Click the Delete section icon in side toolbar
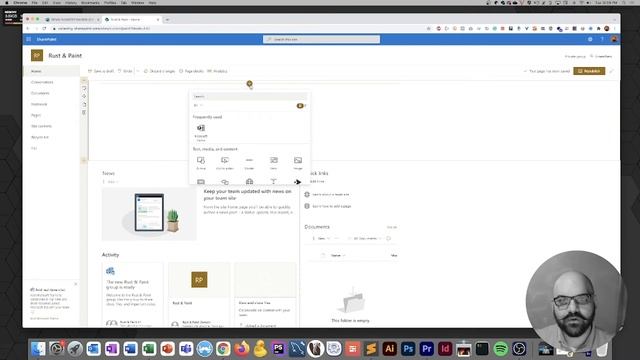 point(84,112)
